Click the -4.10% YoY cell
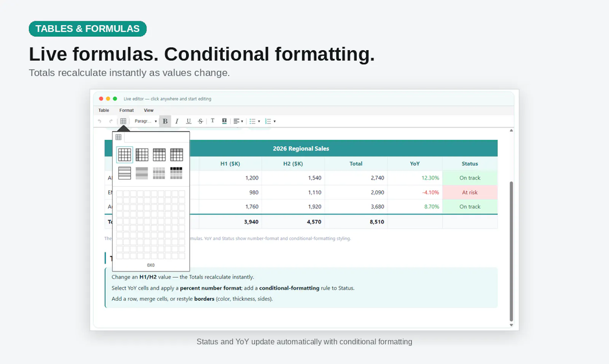Image resolution: width=609 pixels, height=364 pixels. coord(415,192)
